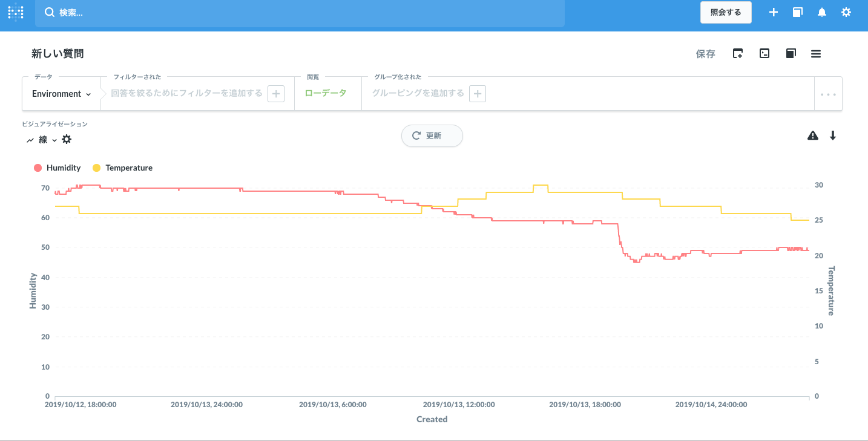868x441 pixels.
Task: Add a filter with plus button
Action: [276, 94]
